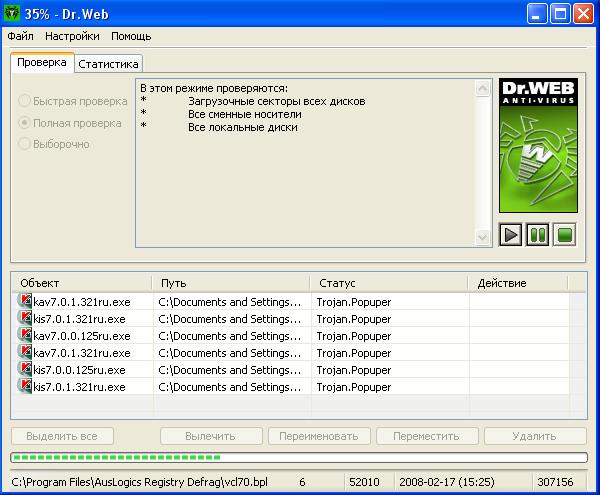The image size is (600, 495).
Task: Switch to the Статистика tab
Action: click(108, 64)
